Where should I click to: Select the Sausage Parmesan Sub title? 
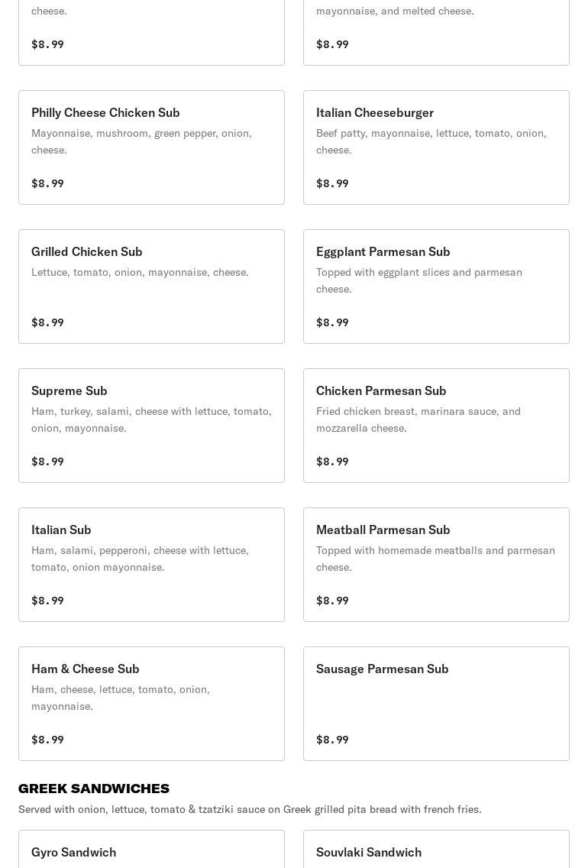382,669
